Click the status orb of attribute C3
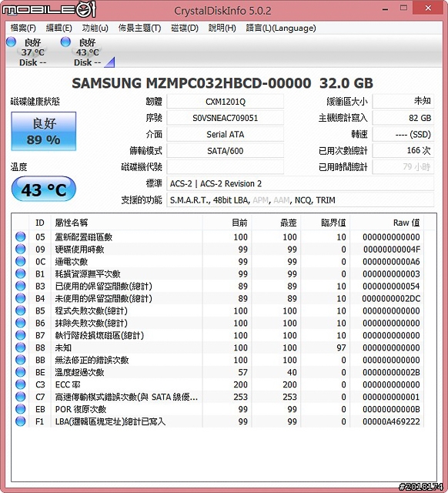The image size is (448, 493). pyautogui.click(x=21, y=384)
